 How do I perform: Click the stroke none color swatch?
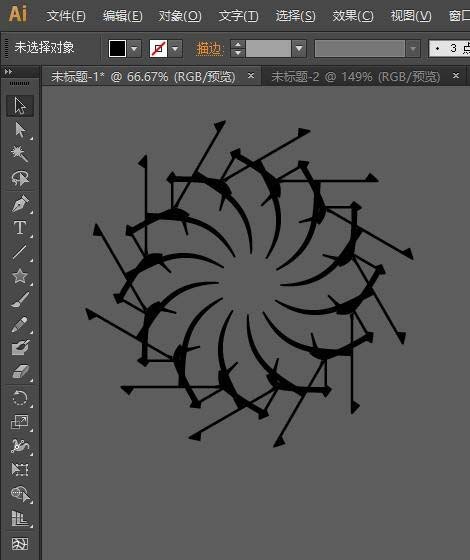tap(158, 48)
